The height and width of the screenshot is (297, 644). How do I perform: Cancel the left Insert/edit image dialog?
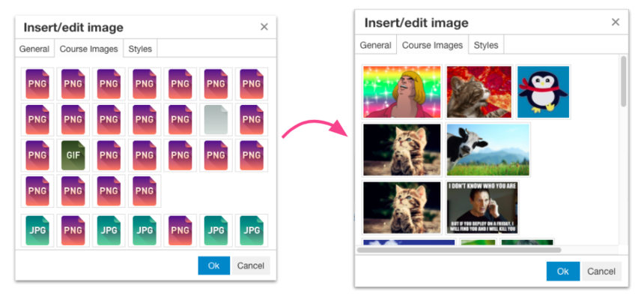click(251, 265)
